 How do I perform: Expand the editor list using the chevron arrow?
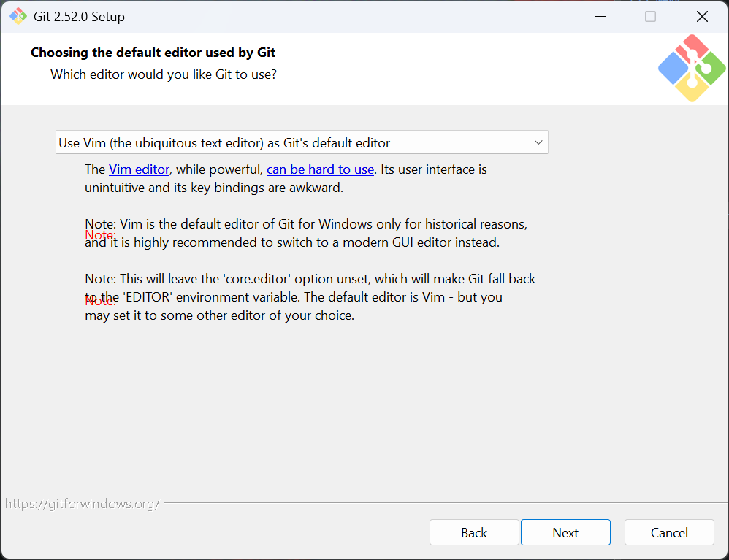[x=538, y=142]
